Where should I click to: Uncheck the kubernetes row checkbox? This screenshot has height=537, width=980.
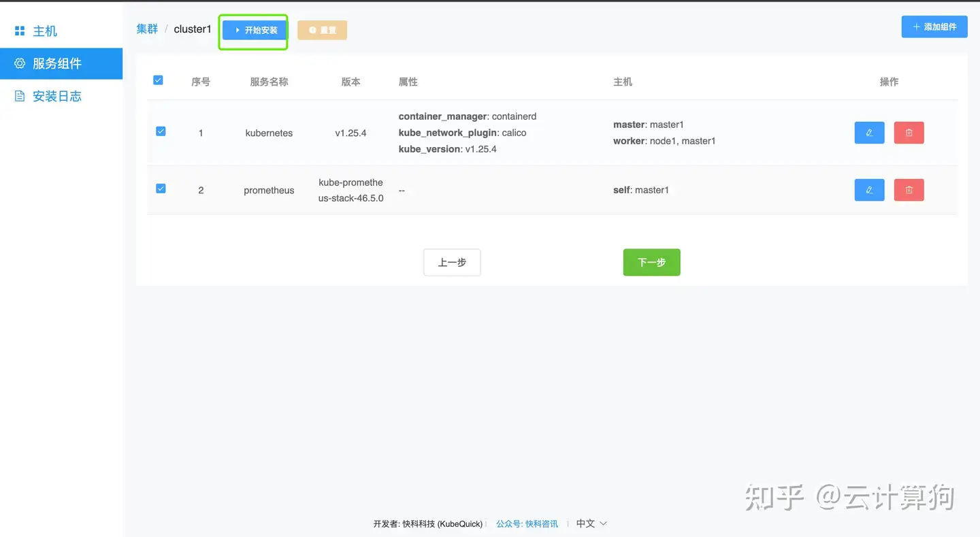[x=161, y=131]
